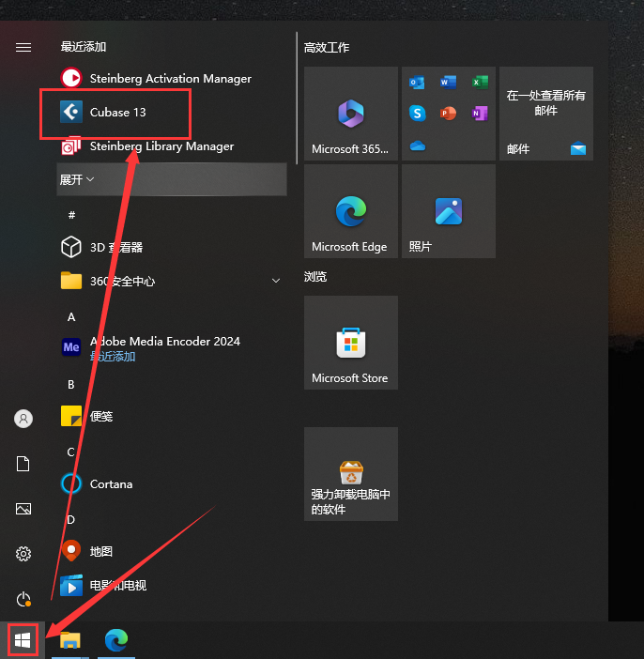Open the power options button

[23, 598]
